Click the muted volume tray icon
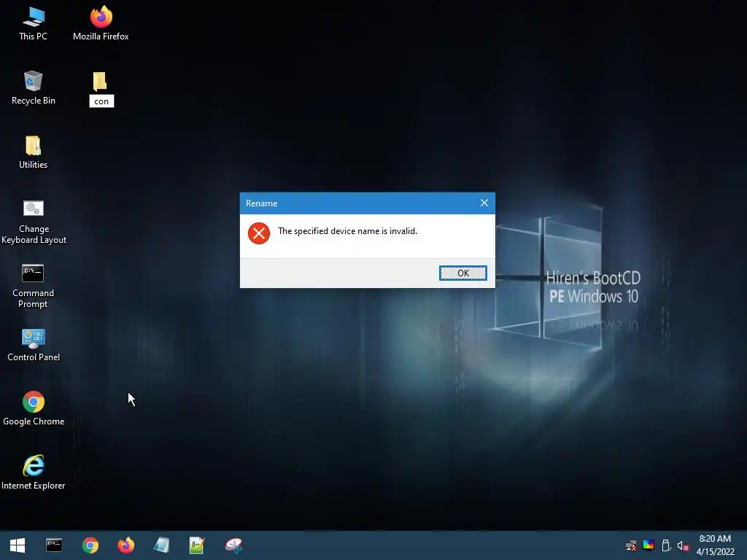747x560 pixels. [x=683, y=545]
